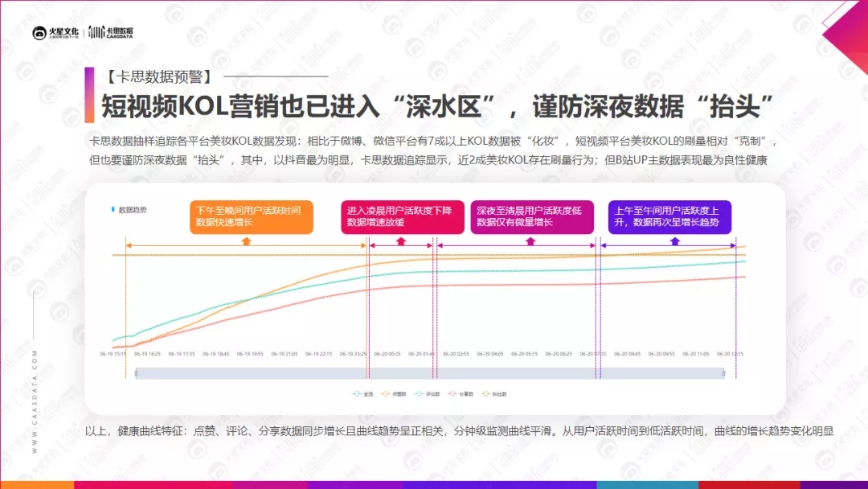Click the purple up arrow under the fourth callout
Image resolution: width=868 pixels, height=489 pixels.
click(675, 241)
